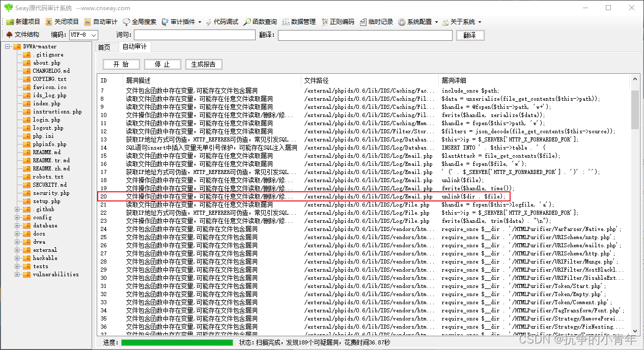This screenshot has width=644, height=350.
Task: Click the folder icon of DVWA-master
Action: [x=17, y=46]
